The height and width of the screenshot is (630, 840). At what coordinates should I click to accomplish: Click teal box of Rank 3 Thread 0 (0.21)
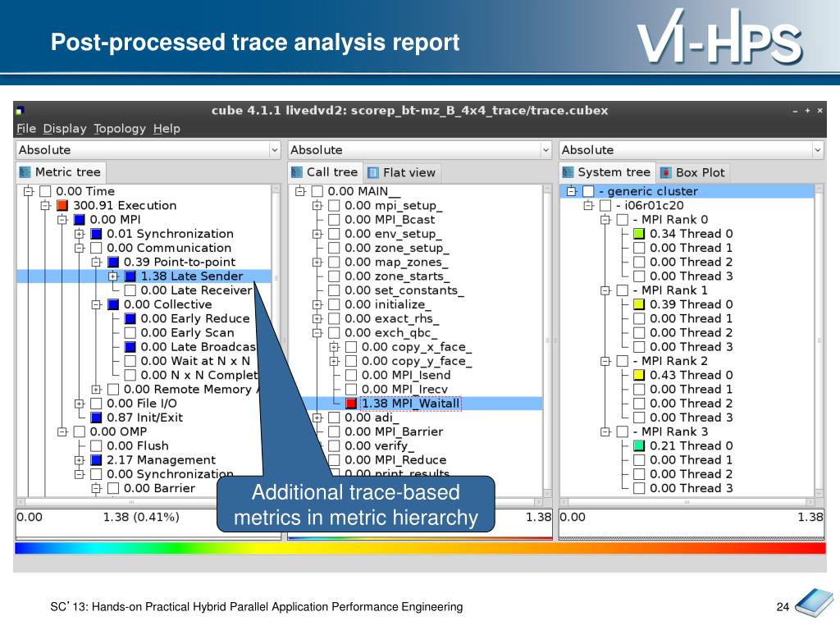(x=638, y=446)
